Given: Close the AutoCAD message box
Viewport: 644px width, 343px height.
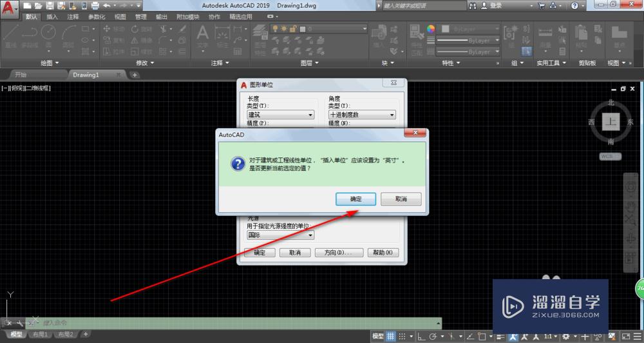Looking at the screenshot, I should [x=415, y=133].
